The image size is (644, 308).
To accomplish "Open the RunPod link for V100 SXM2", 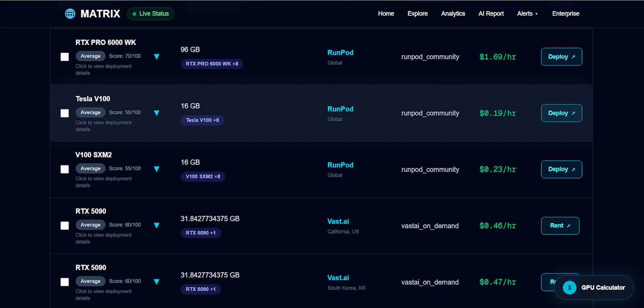I will 341,165.
